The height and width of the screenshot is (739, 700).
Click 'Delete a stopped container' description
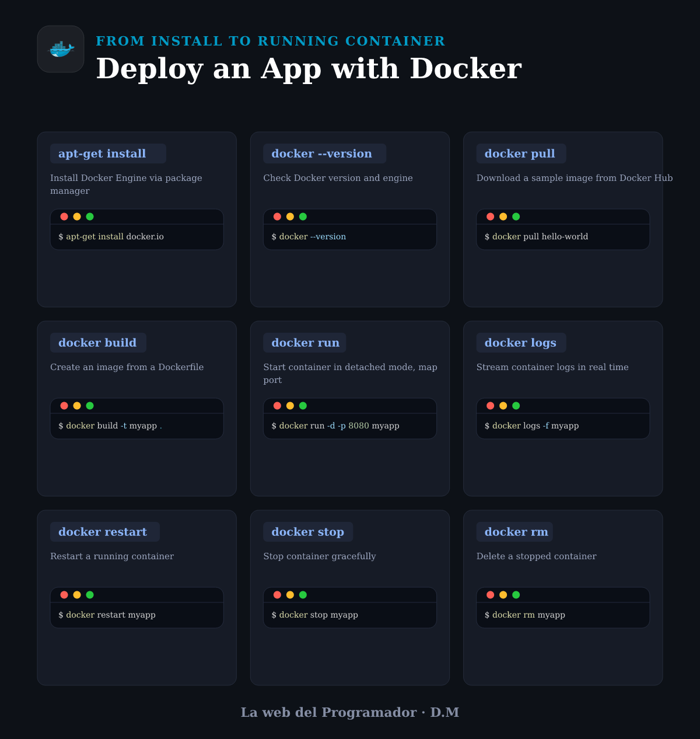coord(537,556)
